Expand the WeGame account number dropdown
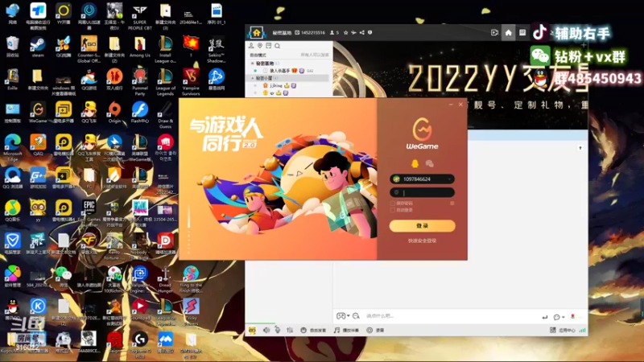This screenshot has width=644, height=362. pyautogui.click(x=450, y=179)
